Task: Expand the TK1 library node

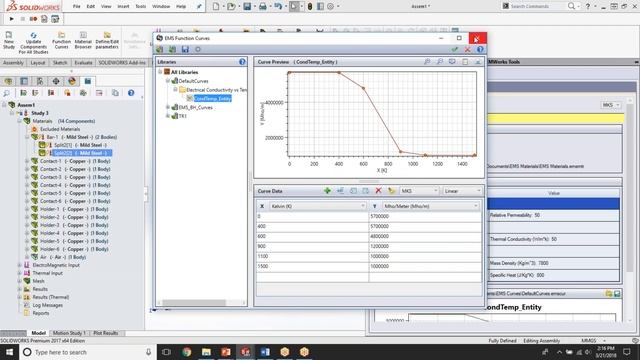Action: tap(168, 116)
